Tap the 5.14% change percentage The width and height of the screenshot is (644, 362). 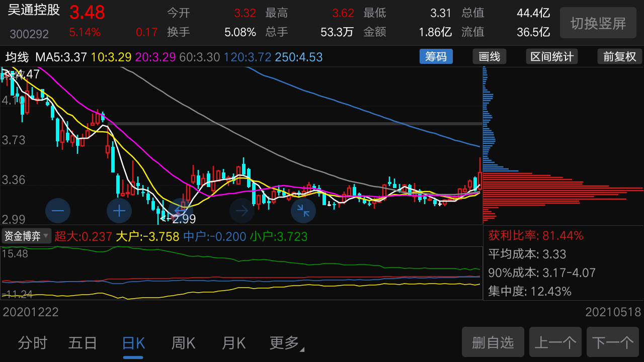click(85, 32)
